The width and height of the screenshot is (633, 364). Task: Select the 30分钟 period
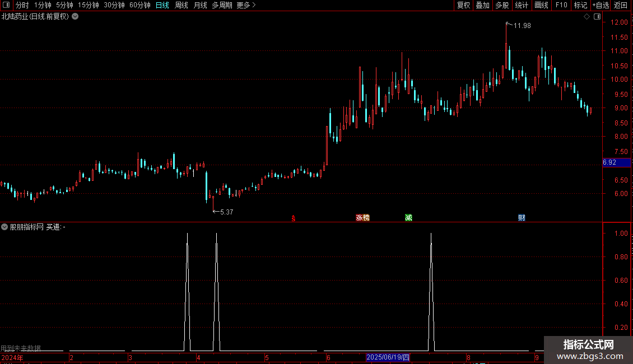114,5
